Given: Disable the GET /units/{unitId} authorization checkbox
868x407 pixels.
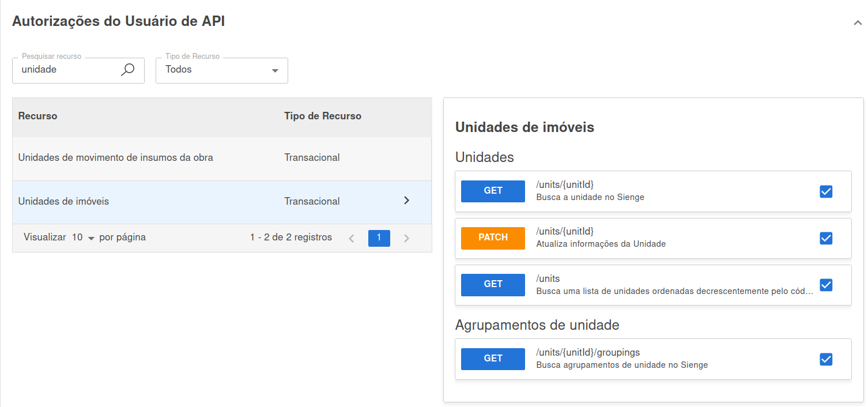Looking at the screenshot, I should (826, 191).
